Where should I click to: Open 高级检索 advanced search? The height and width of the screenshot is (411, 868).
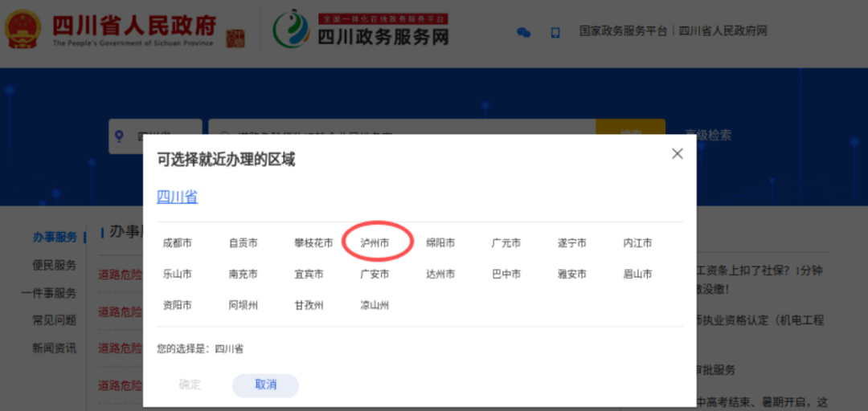[708, 136]
